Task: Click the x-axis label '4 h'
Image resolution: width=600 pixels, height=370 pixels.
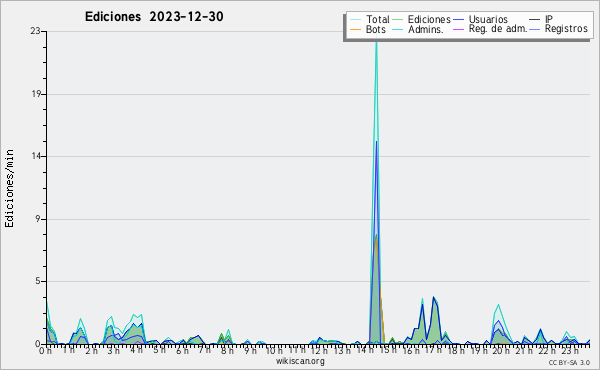Action: click(x=136, y=351)
